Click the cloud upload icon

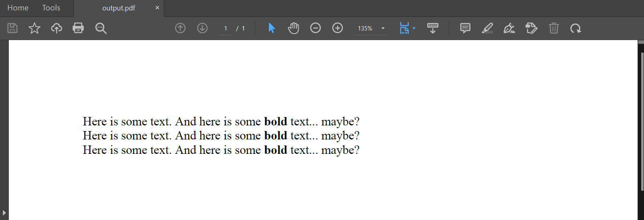click(x=57, y=28)
